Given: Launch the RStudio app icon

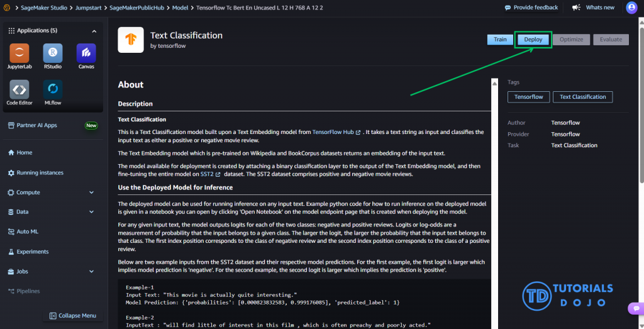Looking at the screenshot, I should 53,53.
